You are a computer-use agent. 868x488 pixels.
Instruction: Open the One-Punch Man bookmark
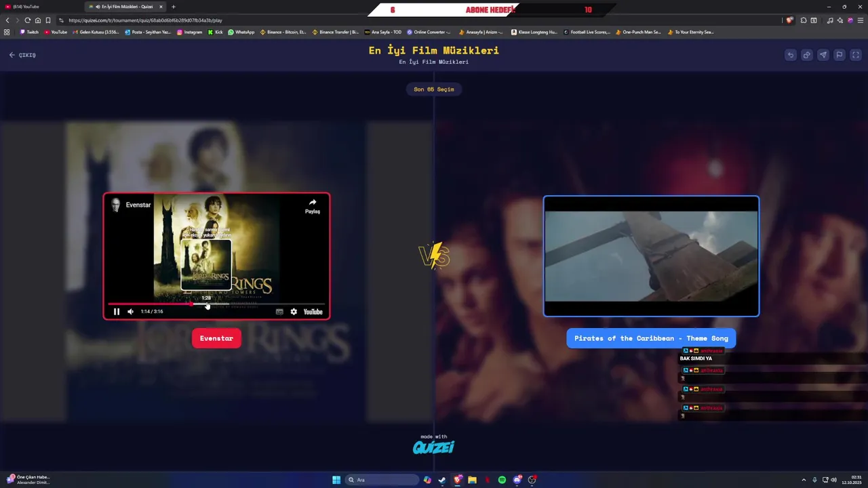point(638,32)
